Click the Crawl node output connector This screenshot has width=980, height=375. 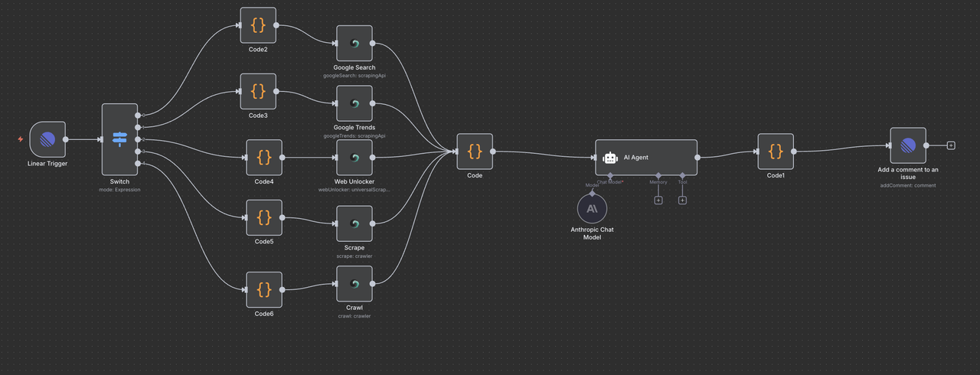tap(373, 283)
